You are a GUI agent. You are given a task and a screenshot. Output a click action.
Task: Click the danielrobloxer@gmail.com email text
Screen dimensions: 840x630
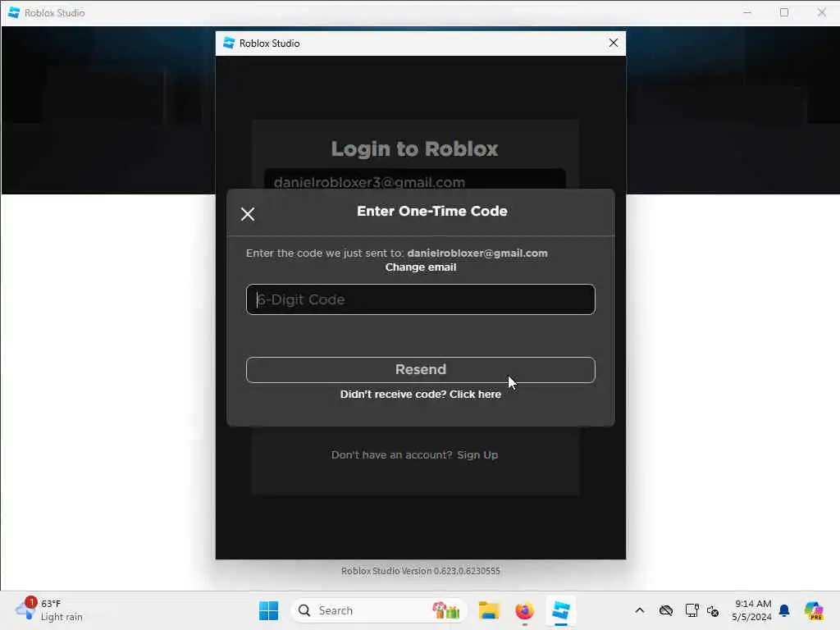click(x=477, y=253)
